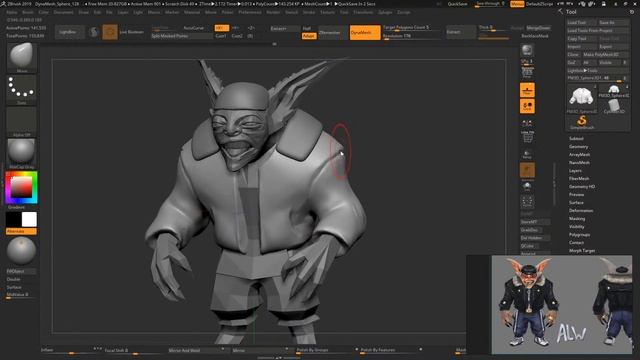The width and height of the screenshot is (640, 360).
Task: Toggle the orange Rotate view icon
Action: (x=527, y=171)
